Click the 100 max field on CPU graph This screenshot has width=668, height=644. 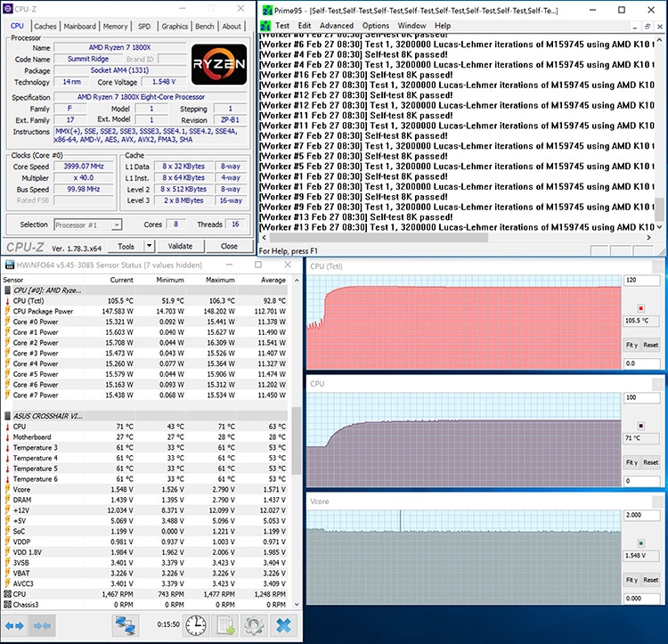(x=642, y=397)
